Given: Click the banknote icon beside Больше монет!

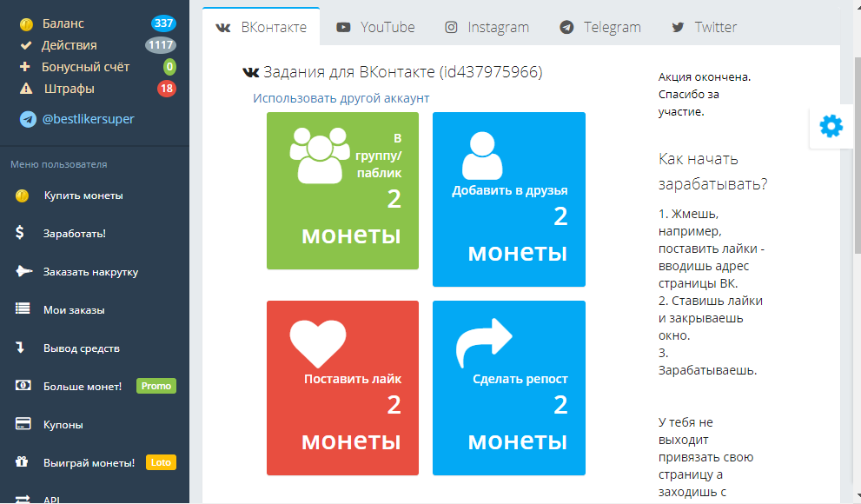Looking at the screenshot, I should coord(23,386).
